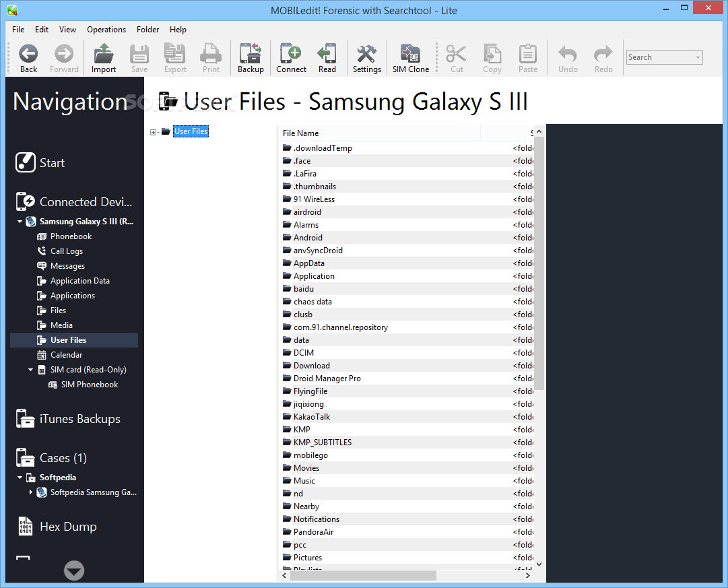Select the DCIM folder
728x588 pixels.
(406, 352)
